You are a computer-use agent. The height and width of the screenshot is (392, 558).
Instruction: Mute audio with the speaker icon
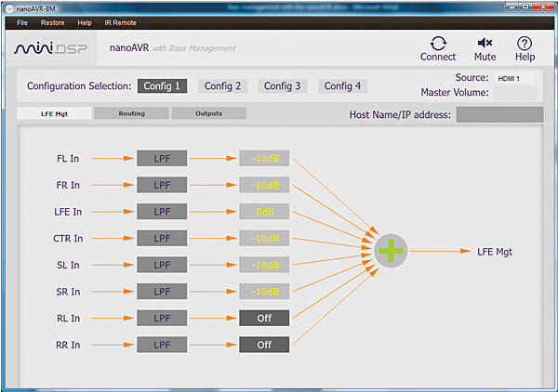coord(485,43)
